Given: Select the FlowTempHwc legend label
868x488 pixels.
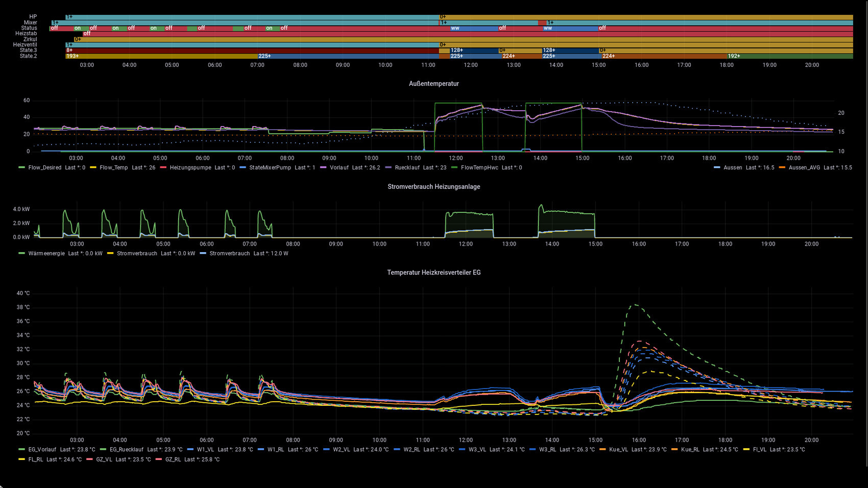Looking at the screenshot, I should pyautogui.click(x=479, y=167).
